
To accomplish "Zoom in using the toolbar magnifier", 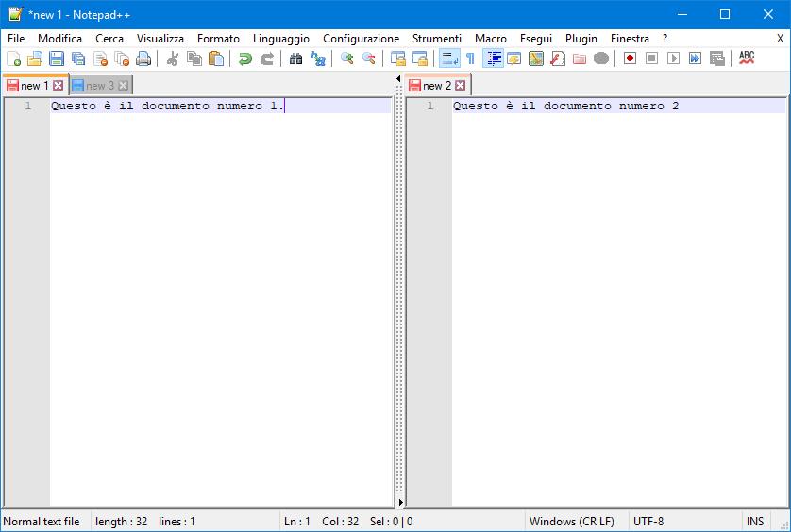I will click(x=347, y=58).
